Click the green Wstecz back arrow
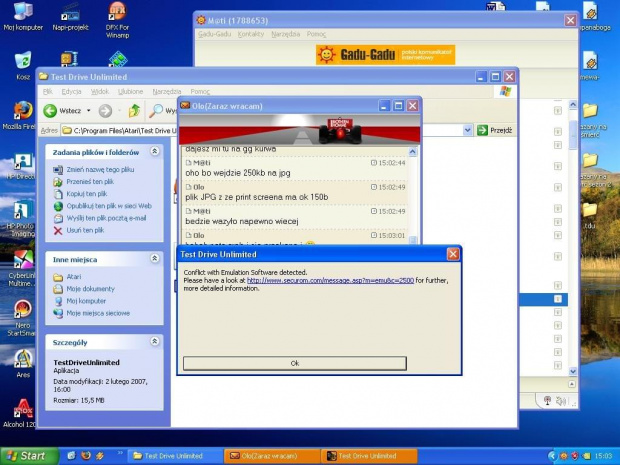The image size is (620, 465). pyautogui.click(x=50, y=111)
